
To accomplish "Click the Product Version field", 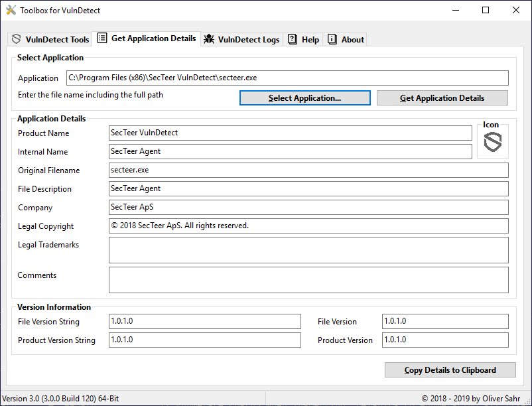I will pos(445,340).
